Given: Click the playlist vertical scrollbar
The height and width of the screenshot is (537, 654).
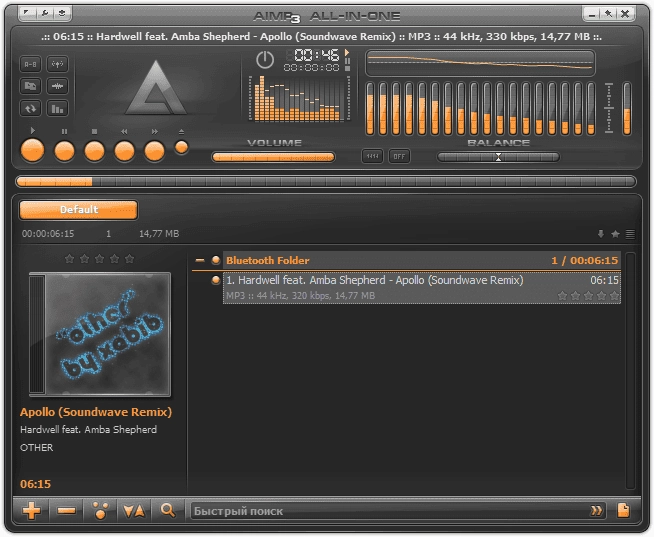Looking at the screenshot, I should pyautogui.click(x=631, y=371).
